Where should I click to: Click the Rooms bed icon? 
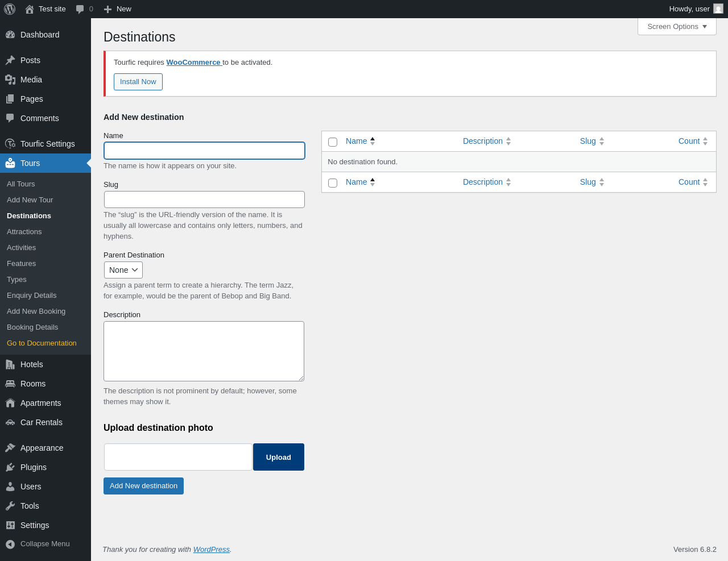(x=10, y=384)
